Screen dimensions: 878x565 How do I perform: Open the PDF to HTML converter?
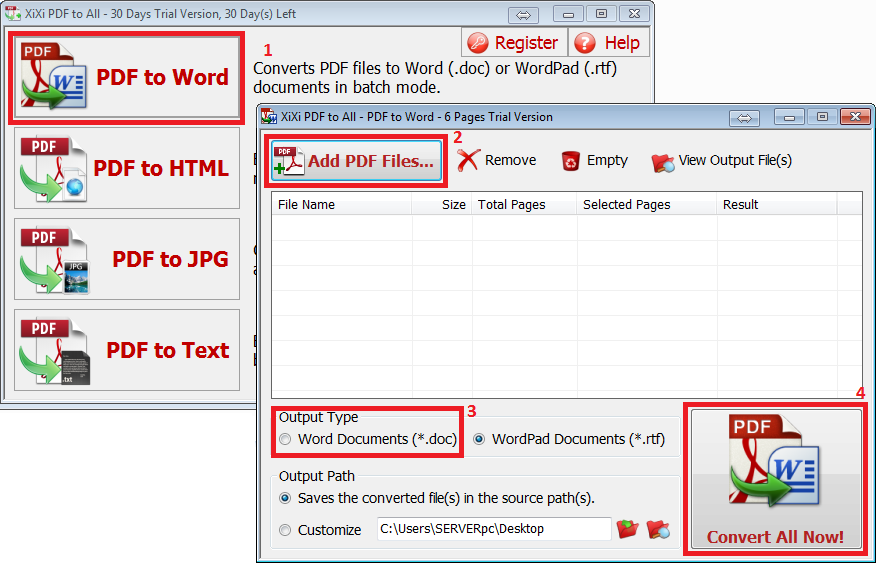126,168
